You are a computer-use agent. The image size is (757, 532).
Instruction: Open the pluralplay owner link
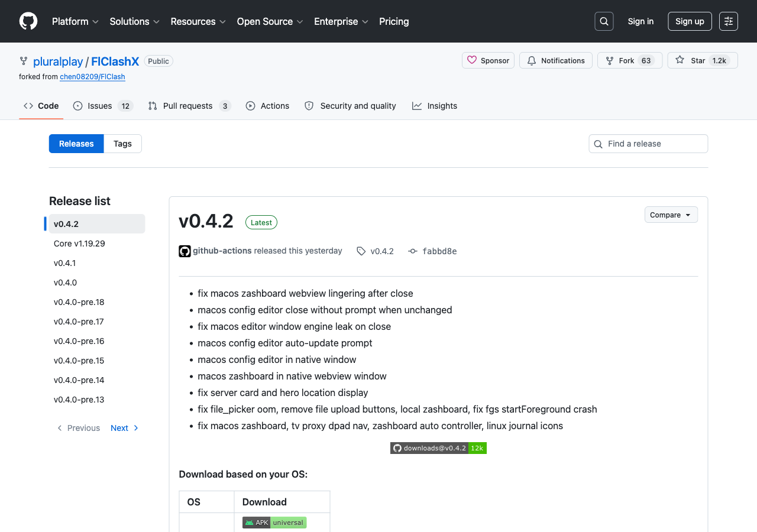coord(58,61)
